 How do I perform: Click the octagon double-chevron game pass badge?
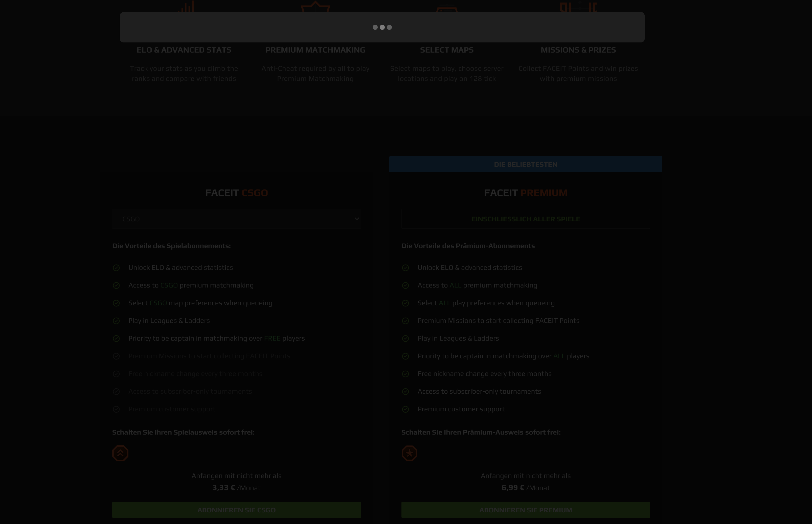(x=120, y=453)
